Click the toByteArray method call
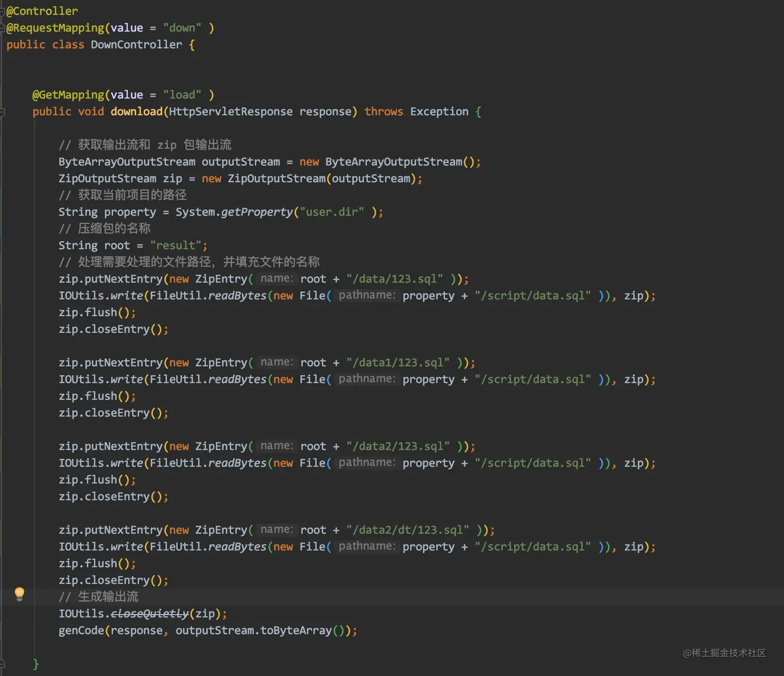Viewport: 784px width, 676px height. click(x=296, y=630)
